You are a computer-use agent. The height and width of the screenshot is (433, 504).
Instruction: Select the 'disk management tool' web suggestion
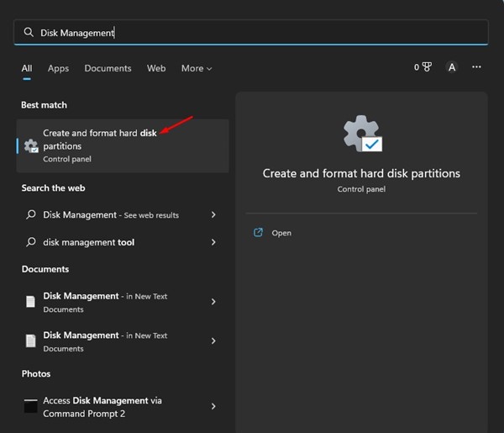point(88,242)
